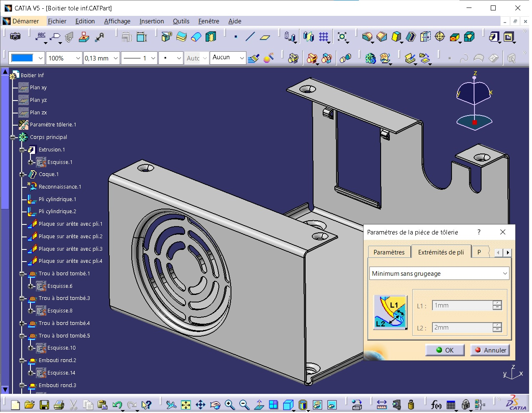This screenshot has height=413, width=532.
Task: Click the camera capture icon
Action: click(x=15, y=37)
